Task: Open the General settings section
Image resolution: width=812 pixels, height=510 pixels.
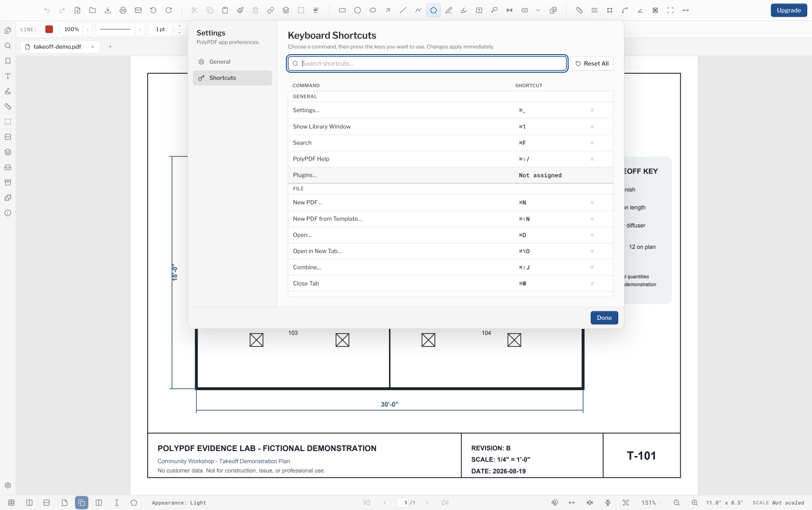Action: pyautogui.click(x=232, y=62)
